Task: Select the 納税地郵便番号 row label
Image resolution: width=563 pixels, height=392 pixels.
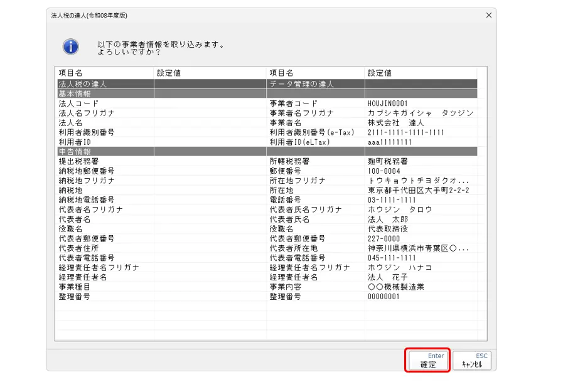Action: coord(87,171)
